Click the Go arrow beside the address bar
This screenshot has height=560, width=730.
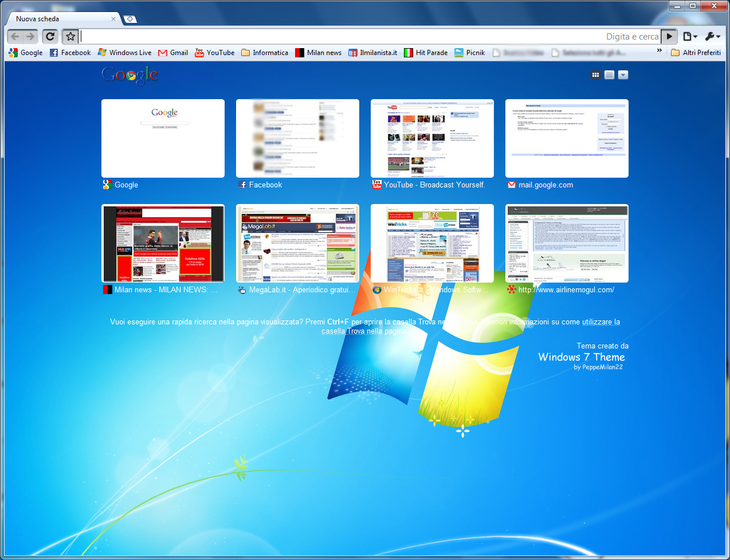(x=669, y=37)
